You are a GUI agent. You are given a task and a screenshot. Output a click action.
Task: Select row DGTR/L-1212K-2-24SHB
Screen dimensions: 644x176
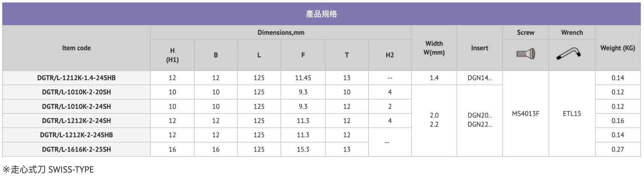click(x=322, y=135)
